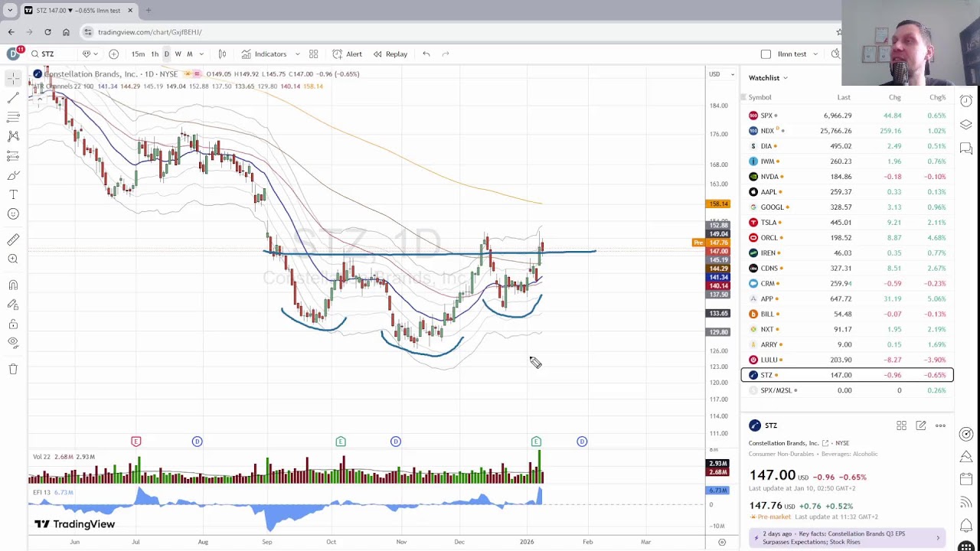Screen dimensions: 980x551
Task: Open the notifications bell panel
Action: pos(966,526)
